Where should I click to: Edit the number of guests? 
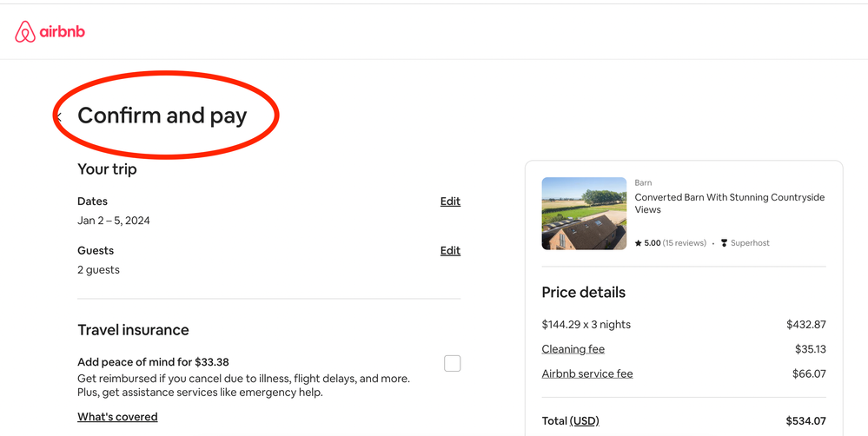coord(450,251)
